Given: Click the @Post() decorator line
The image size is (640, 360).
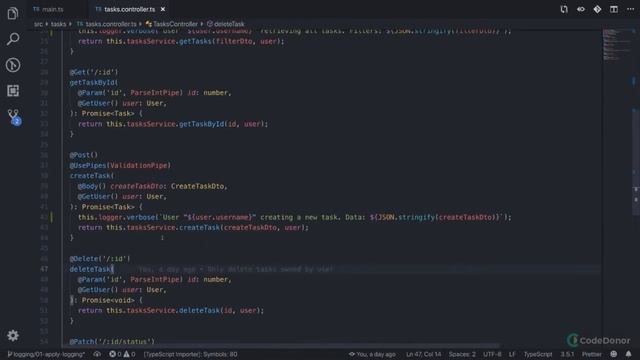Looking at the screenshot, I should 84,155.
